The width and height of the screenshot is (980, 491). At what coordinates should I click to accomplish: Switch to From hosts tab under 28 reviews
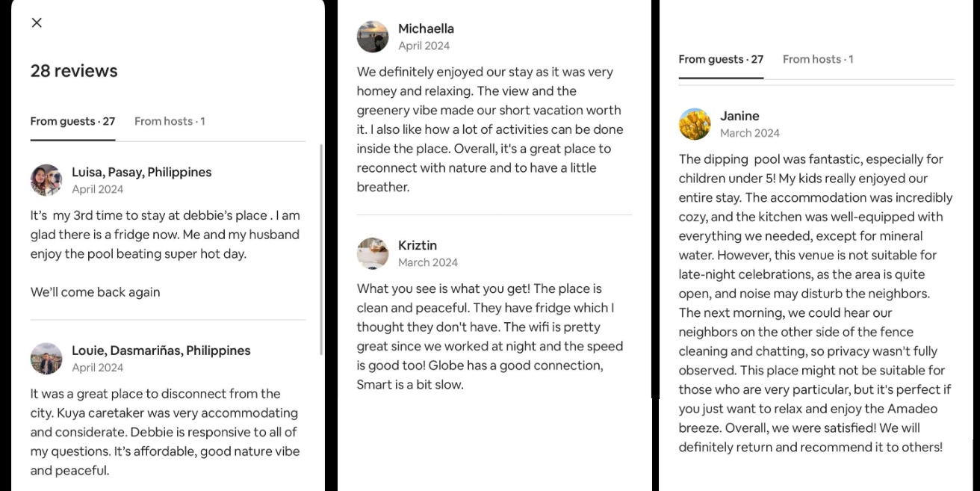coord(170,121)
